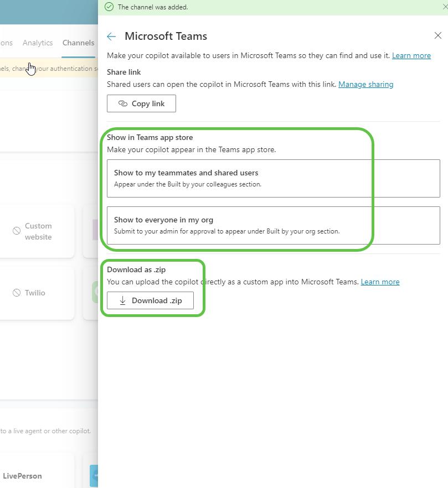Switch to the Analytics tab

38,43
